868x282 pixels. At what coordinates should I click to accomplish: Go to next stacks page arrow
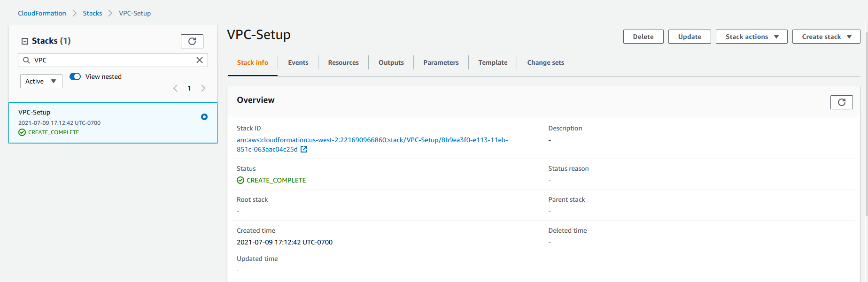click(x=203, y=88)
